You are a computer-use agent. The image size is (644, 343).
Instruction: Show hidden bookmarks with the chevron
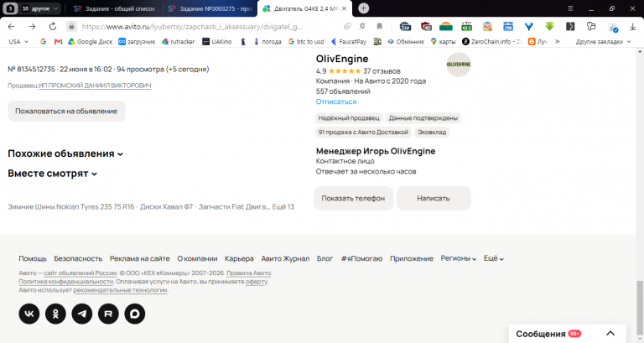click(558, 41)
